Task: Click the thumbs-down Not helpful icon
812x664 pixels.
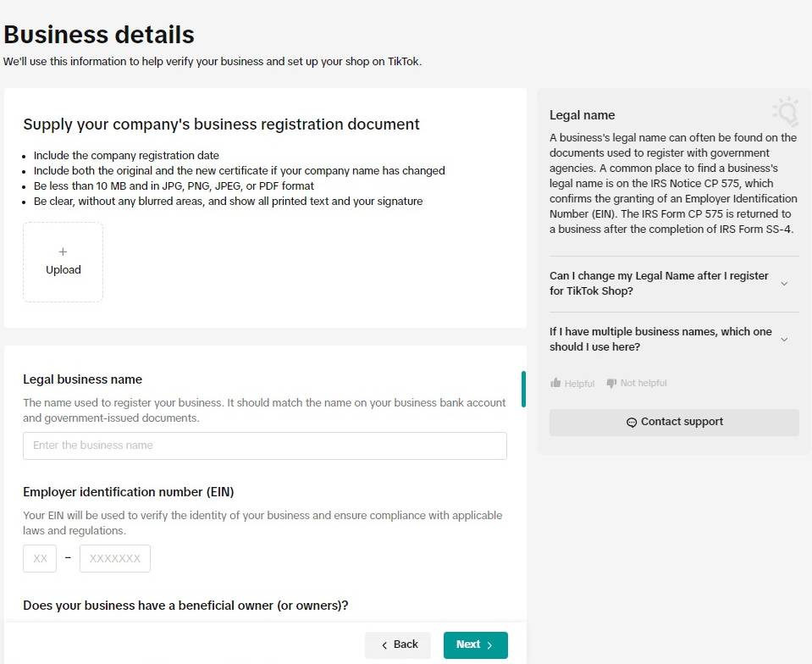Action: tap(611, 383)
